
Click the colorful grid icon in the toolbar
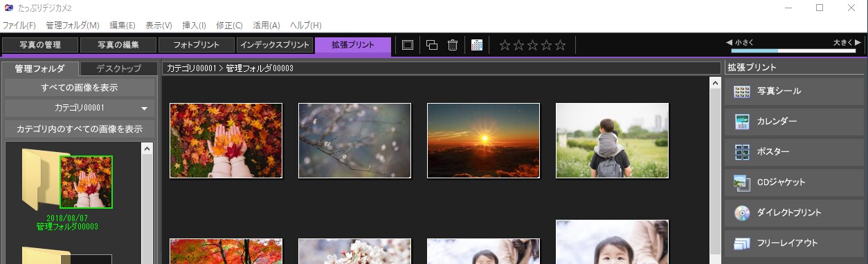(476, 45)
